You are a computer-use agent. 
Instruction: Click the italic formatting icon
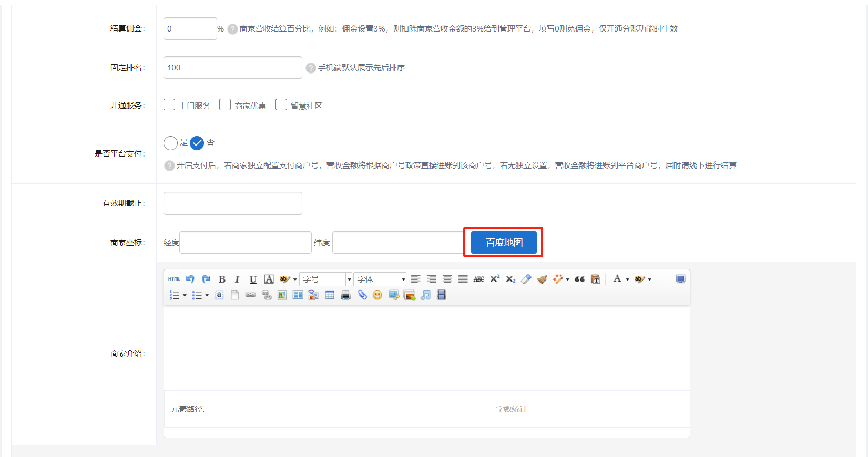[237, 279]
